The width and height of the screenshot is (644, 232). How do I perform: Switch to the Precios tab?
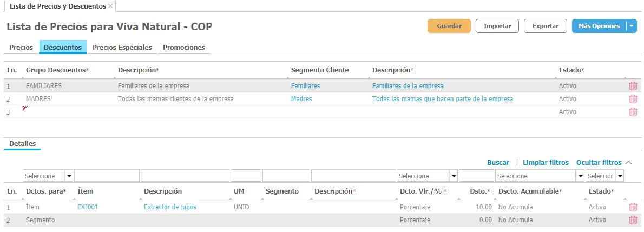21,48
